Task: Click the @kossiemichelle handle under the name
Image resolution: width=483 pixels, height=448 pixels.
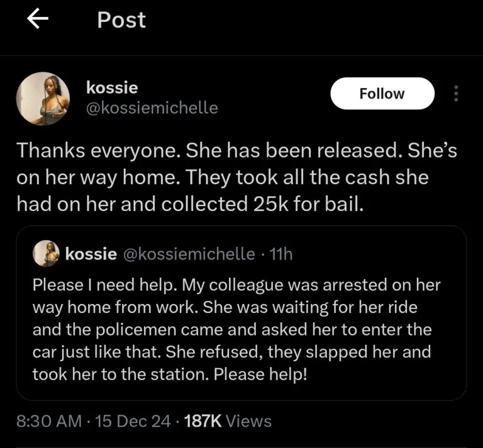Action: (x=152, y=108)
